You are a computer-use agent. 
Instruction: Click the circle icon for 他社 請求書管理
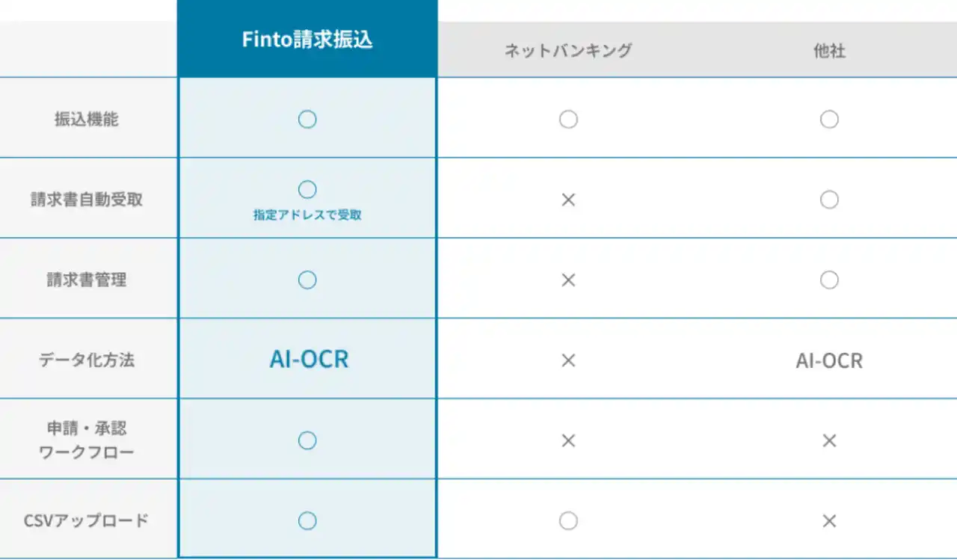tap(829, 280)
